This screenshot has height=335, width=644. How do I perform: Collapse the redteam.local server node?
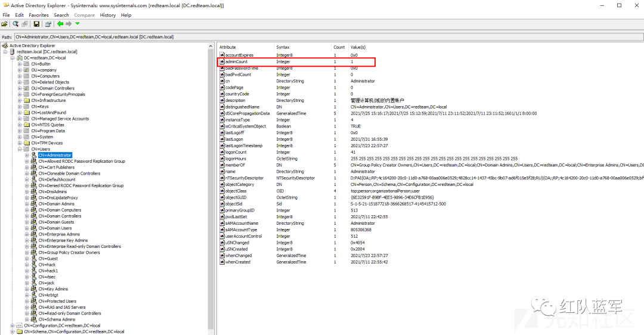(x=6, y=52)
